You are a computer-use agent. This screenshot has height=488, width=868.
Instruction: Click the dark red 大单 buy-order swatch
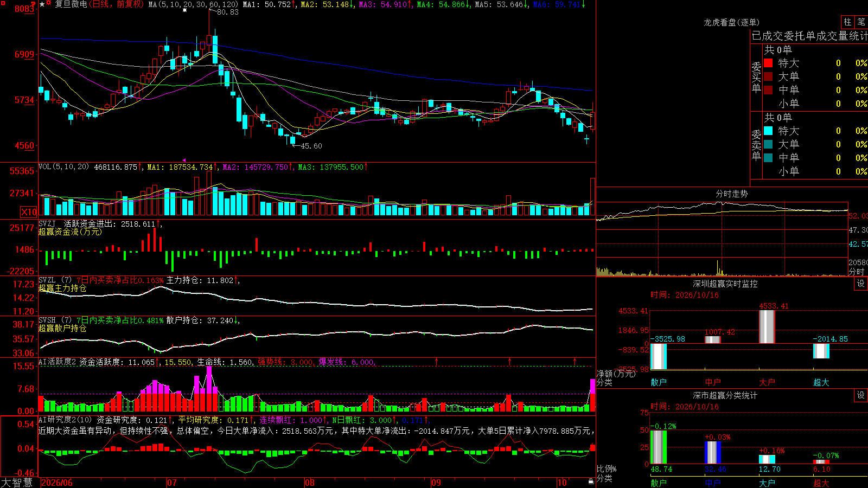(x=768, y=76)
